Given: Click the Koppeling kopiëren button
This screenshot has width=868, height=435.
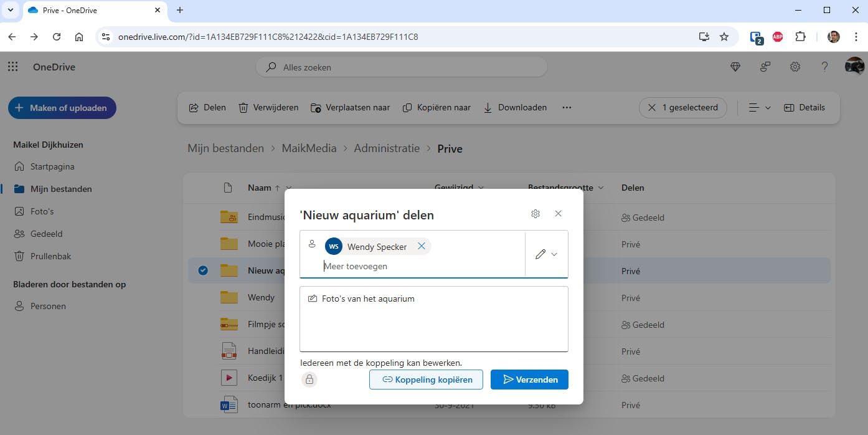Looking at the screenshot, I should pos(426,380).
